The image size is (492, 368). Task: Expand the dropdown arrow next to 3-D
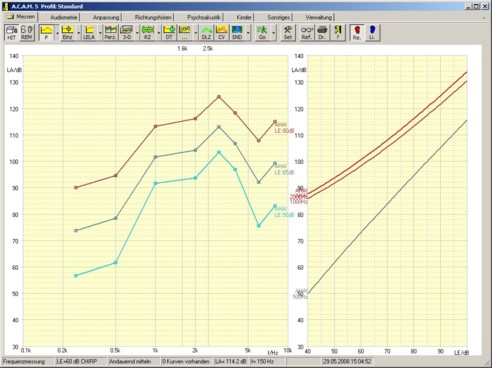137,33
